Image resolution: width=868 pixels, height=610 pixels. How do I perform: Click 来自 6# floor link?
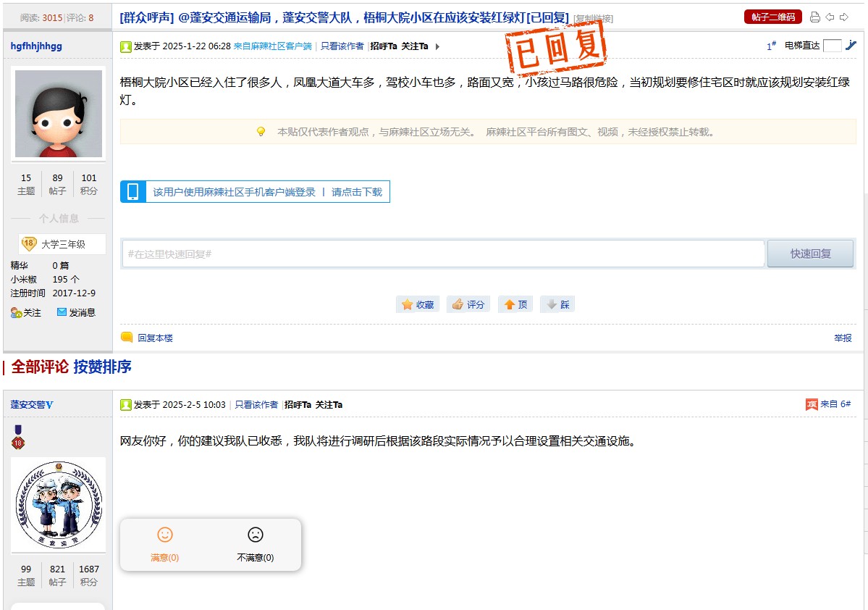point(835,404)
